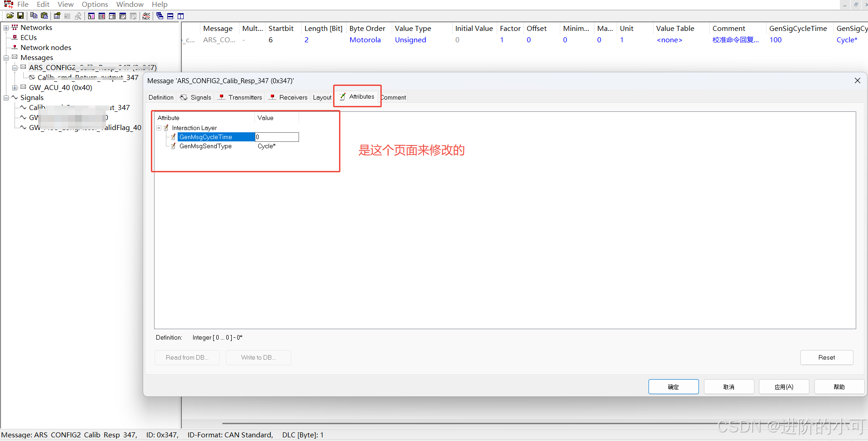Open the File menu
Screen dimensions: 868x441
23,4
